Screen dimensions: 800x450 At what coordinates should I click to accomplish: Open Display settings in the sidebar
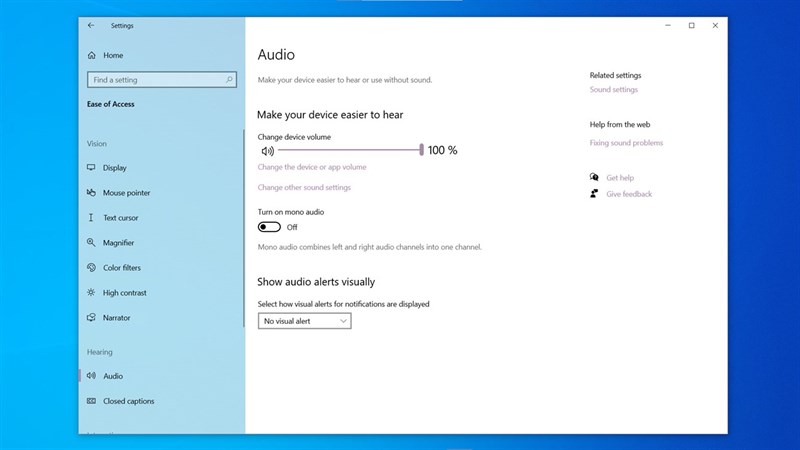point(114,167)
